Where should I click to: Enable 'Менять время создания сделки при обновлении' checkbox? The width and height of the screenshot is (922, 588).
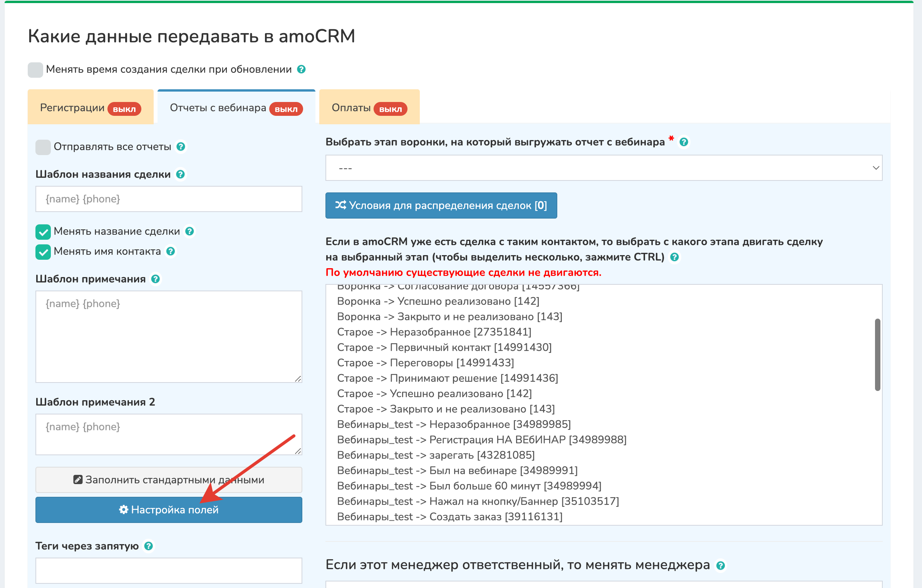click(35, 70)
